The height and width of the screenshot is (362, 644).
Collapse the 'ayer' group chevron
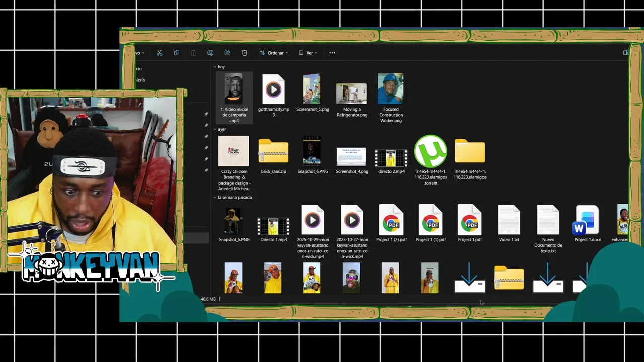tap(215, 129)
